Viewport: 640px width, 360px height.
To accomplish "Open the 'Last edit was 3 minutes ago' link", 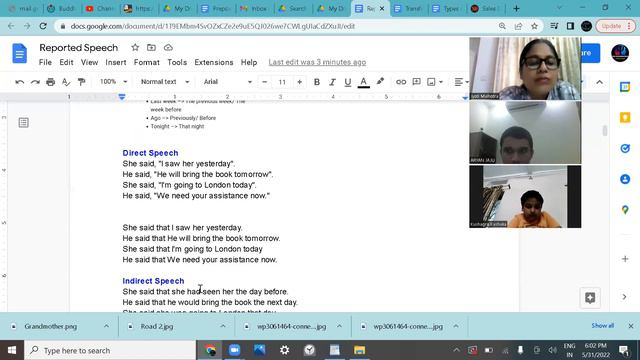I will tap(317, 62).
